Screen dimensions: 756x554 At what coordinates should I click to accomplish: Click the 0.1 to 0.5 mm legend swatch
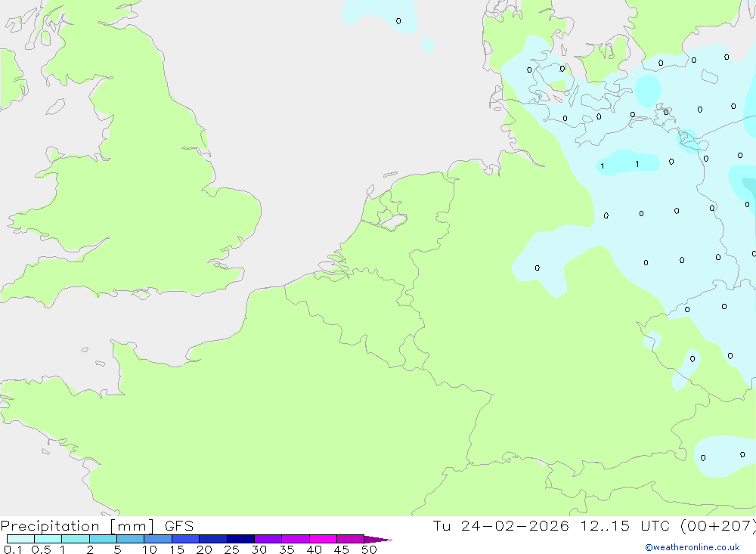(x=20, y=539)
